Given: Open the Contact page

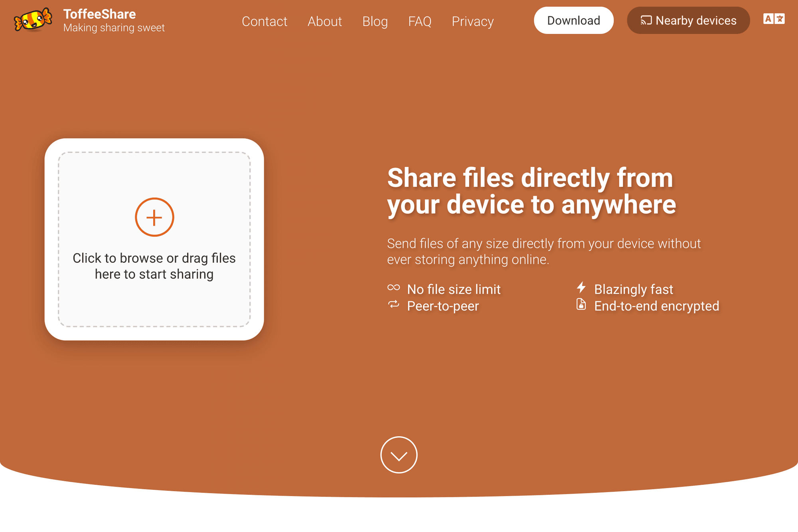Looking at the screenshot, I should (265, 21).
